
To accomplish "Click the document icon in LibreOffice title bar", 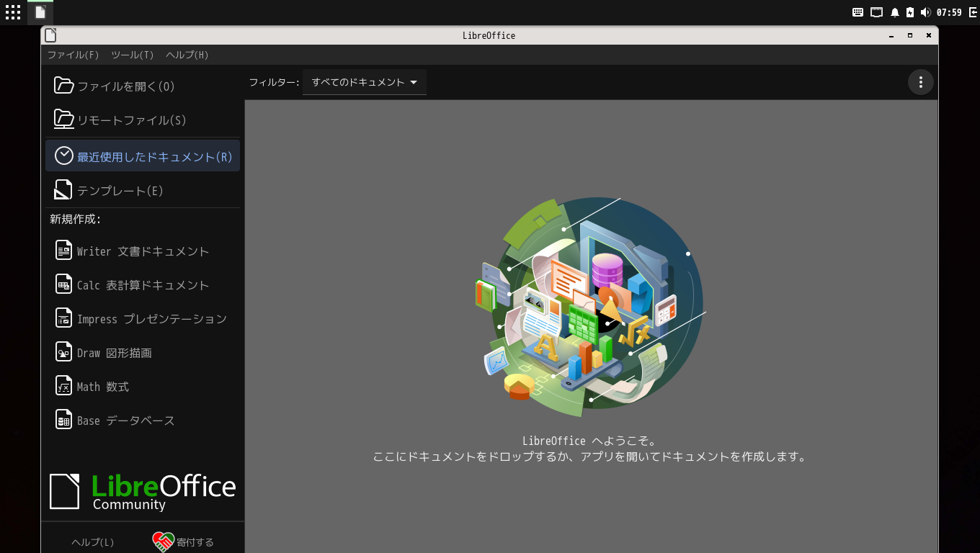I will [50, 35].
